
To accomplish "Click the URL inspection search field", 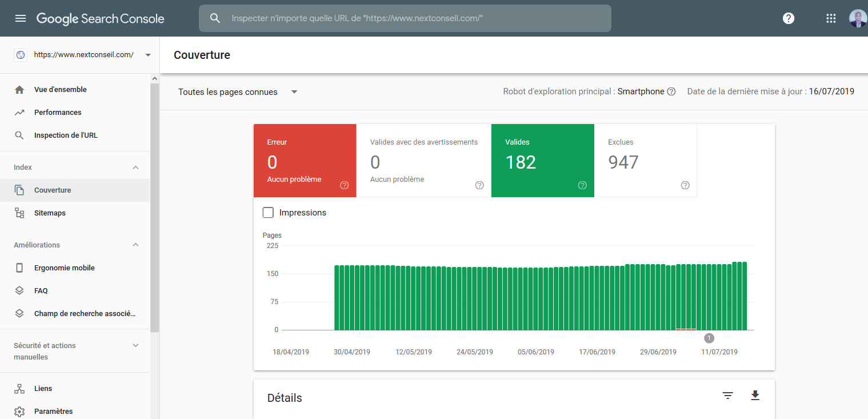I will pos(405,18).
